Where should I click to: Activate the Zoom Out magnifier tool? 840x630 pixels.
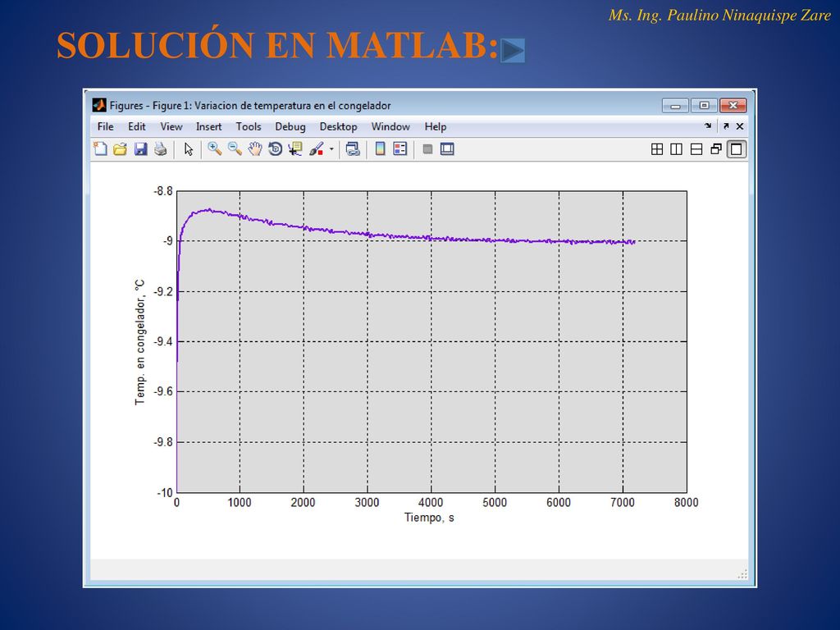click(235, 149)
